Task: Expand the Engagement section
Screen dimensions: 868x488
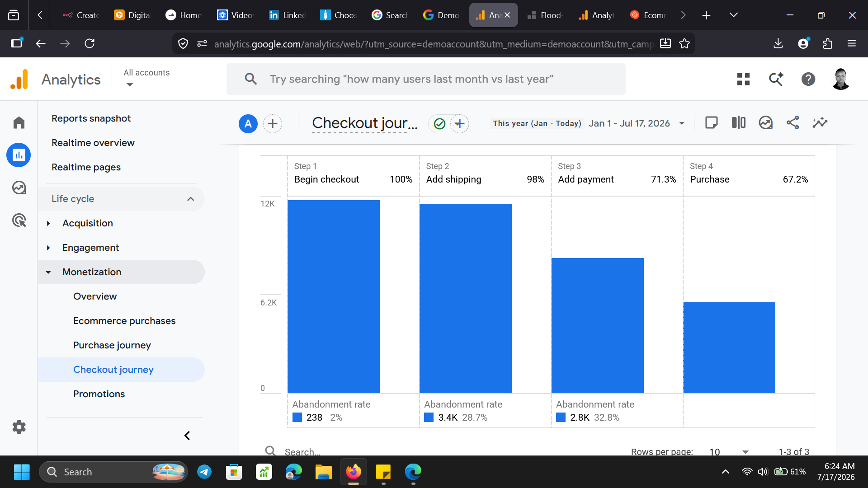Action: [x=48, y=248]
